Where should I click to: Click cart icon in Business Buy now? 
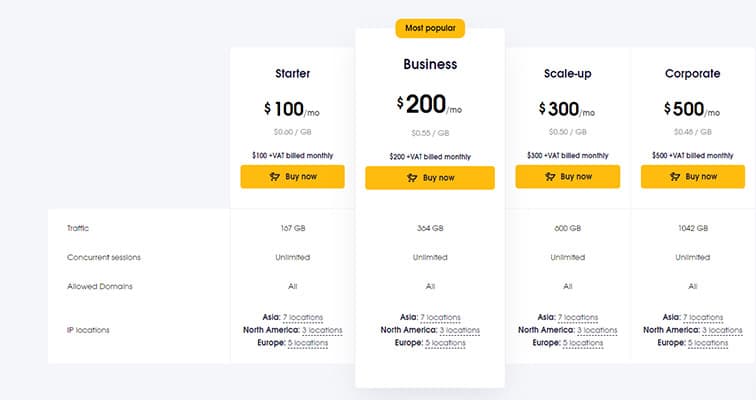[412, 177]
